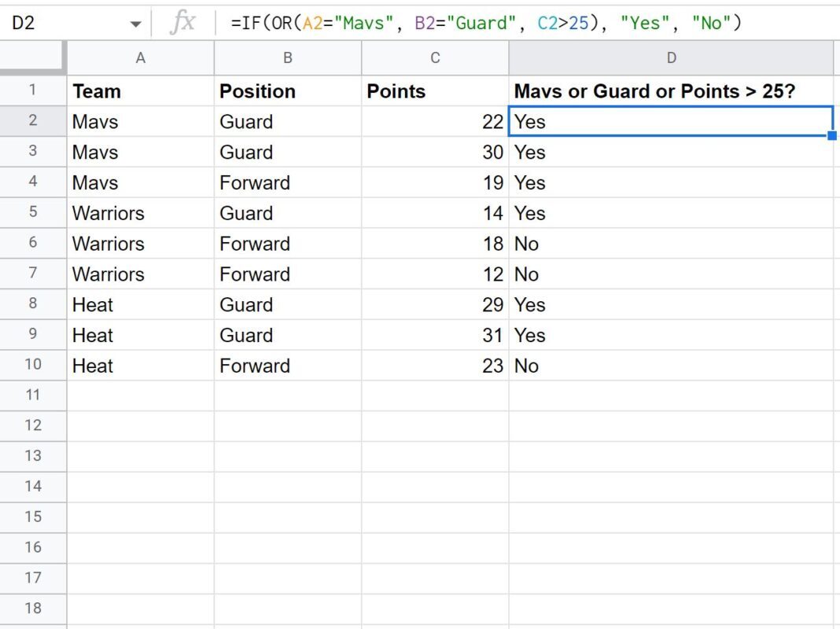Open the Name Box dropdown arrow

click(x=135, y=23)
